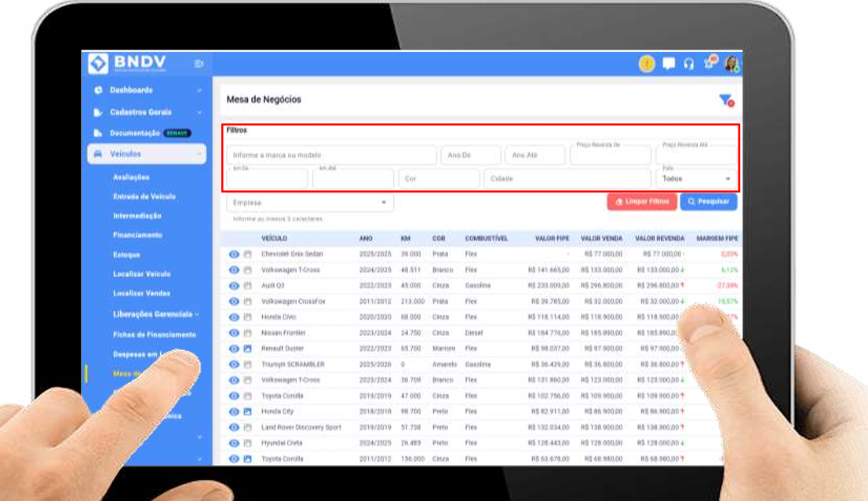
Task: Open Avaliações in the sidebar
Action: tap(131, 177)
